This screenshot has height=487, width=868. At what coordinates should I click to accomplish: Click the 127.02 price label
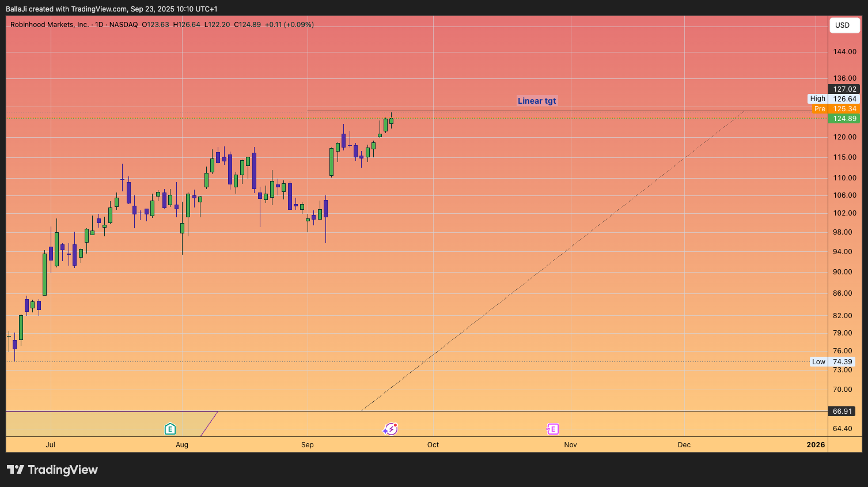(x=844, y=89)
